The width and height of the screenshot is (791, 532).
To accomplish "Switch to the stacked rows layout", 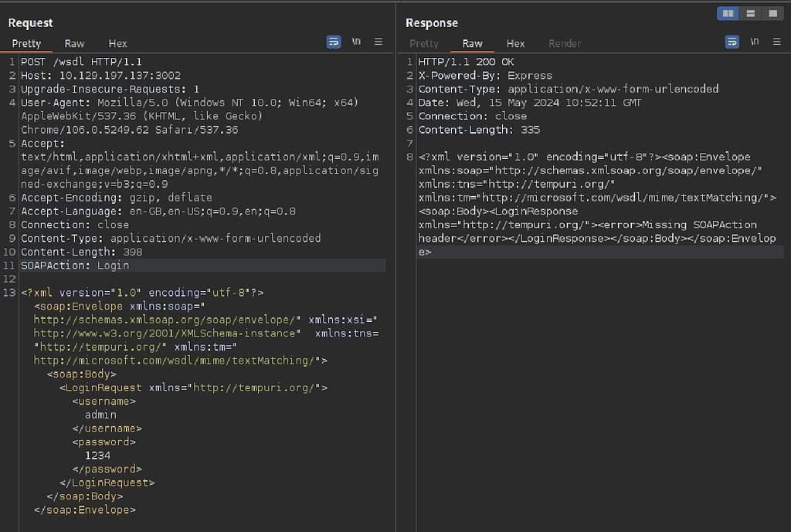I will (749, 13).
